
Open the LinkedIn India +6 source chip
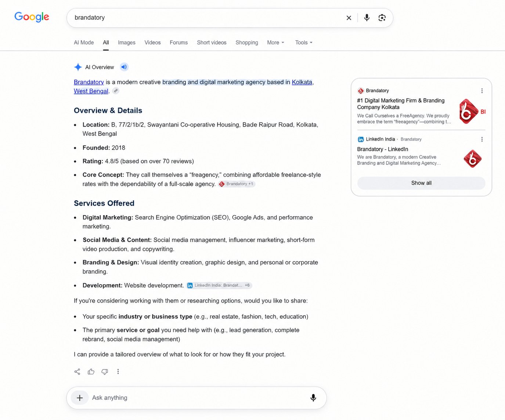pyautogui.click(x=219, y=285)
